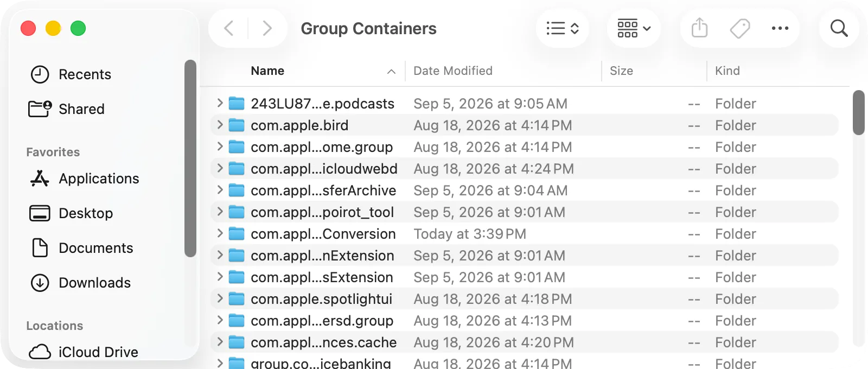Select the com.apple.spotlightui folder icon
868x369 pixels.
pyautogui.click(x=237, y=298)
